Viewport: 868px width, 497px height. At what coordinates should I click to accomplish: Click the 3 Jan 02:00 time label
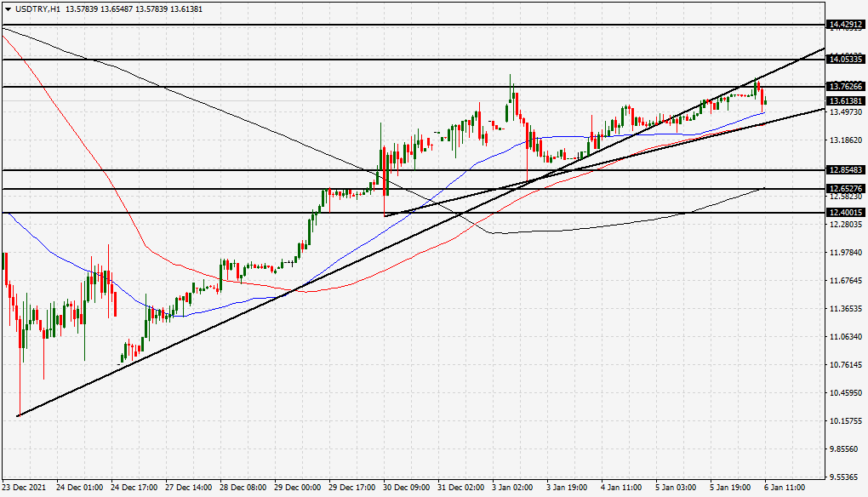click(x=512, y=488)
